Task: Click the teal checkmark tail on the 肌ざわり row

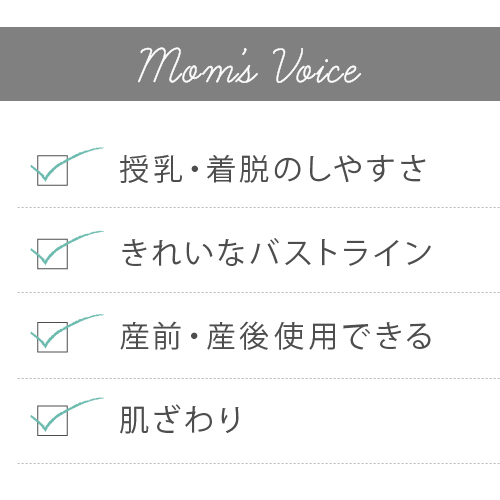Action: pos(85,404)
